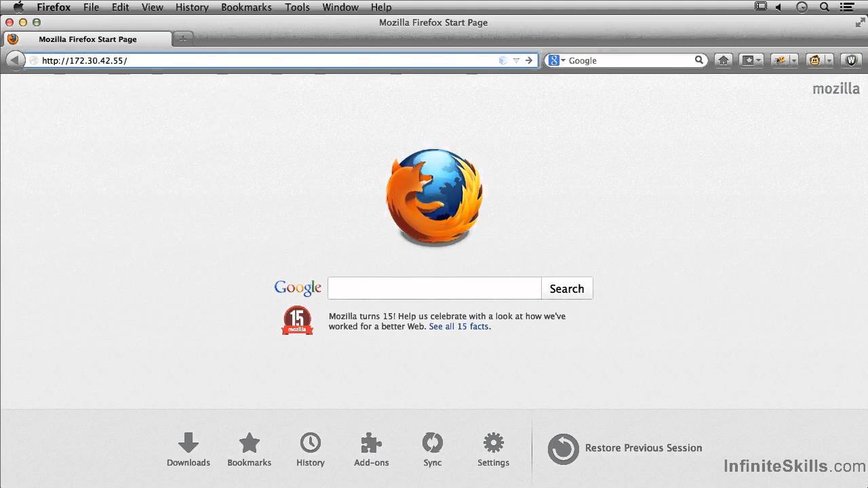Screen dimensions: 868x488
Task: Open the See all 15 facts link
Action: 458,326
